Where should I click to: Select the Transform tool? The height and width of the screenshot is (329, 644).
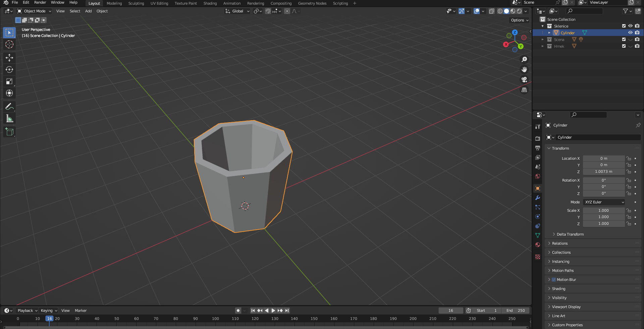9,93
